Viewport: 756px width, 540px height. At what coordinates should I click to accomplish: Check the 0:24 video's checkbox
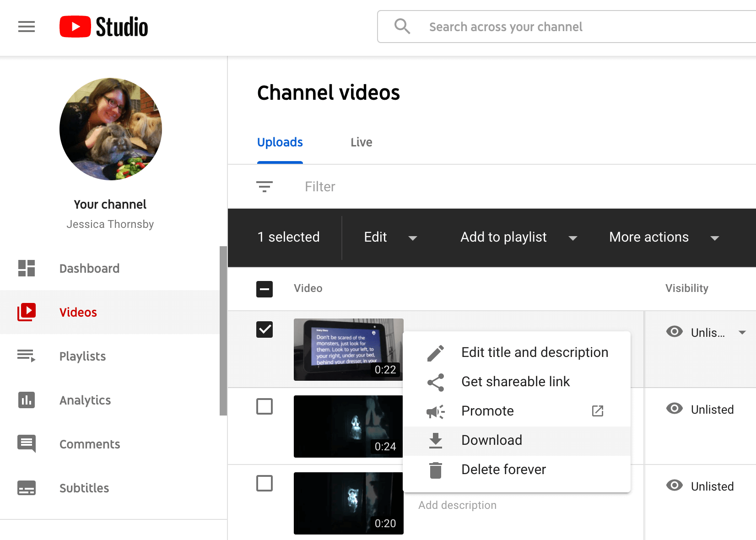pos(265,406)
